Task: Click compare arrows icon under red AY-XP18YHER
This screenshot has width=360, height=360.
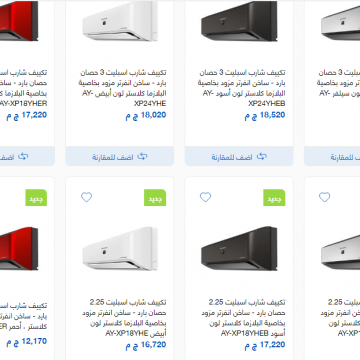Action: 23,156
